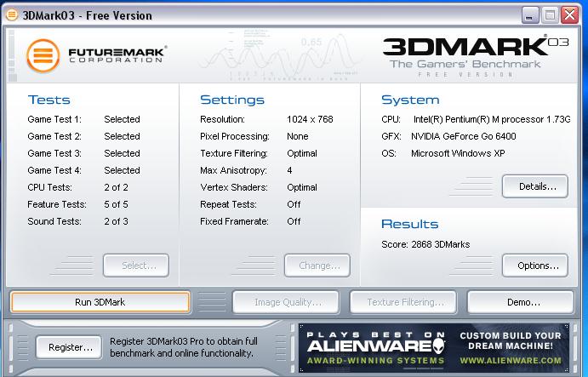The image size is (588, 377).
Task: Minimize the 3DMark03 window
Action: point(529,15)
